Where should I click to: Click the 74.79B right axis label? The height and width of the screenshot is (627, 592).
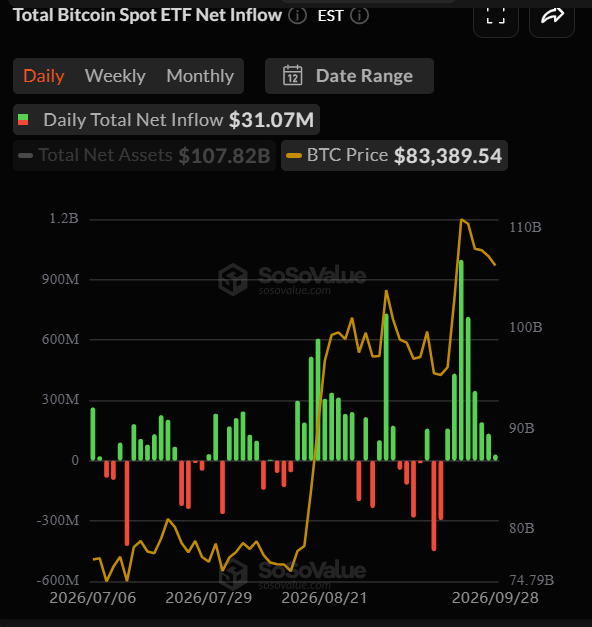pos(532,580)
